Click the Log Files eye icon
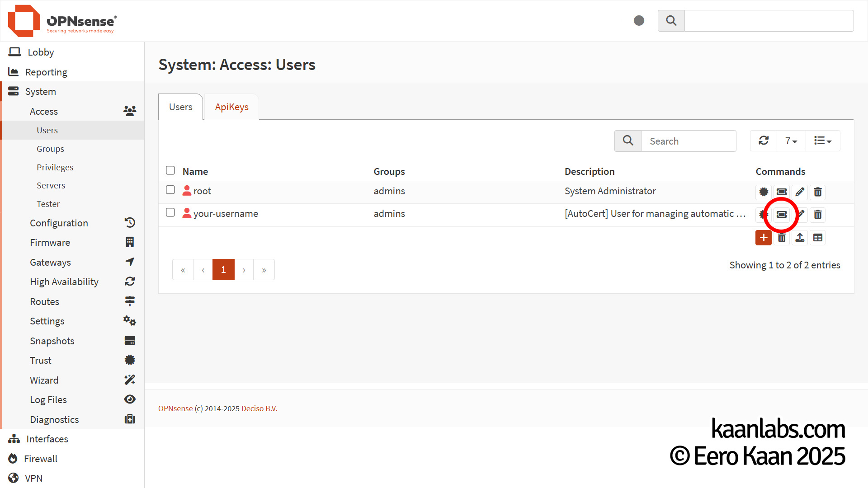Viewport: 868px width, 488px height. click(130, 399)
